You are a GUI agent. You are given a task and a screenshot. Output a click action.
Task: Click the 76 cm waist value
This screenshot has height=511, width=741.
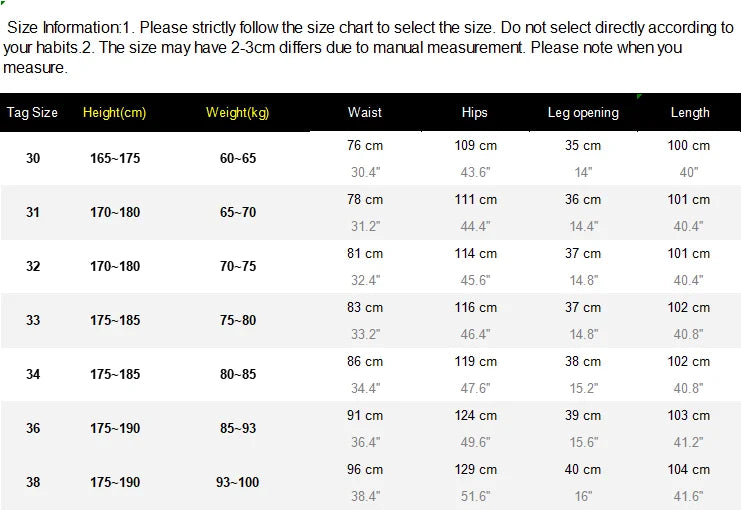pyautogui.click(x=365, y=145)
